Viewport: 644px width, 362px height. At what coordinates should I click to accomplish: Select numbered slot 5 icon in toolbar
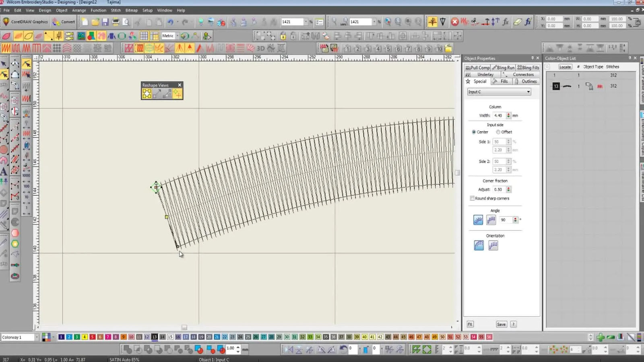point(388,49)
